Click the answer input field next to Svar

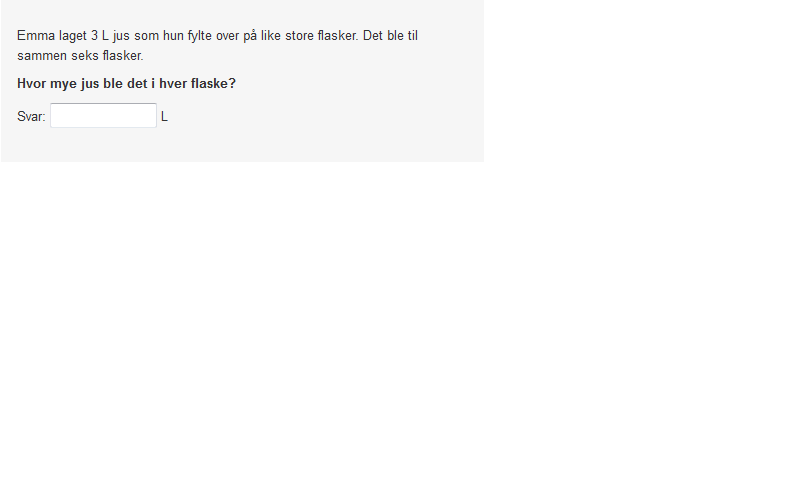click(103, 116)
